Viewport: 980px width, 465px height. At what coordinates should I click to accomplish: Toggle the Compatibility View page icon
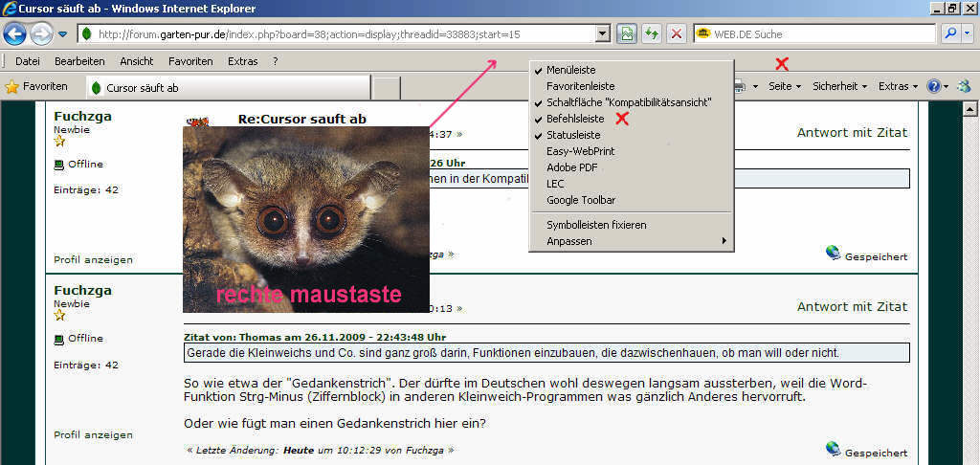627,33
